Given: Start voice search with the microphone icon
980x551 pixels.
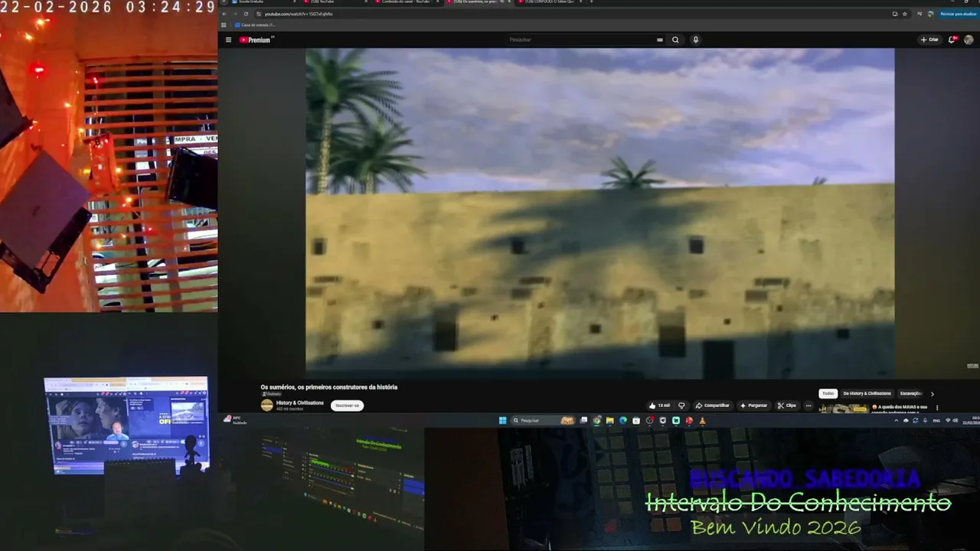Looking at the screenshot, I should [x=695, y=40].
